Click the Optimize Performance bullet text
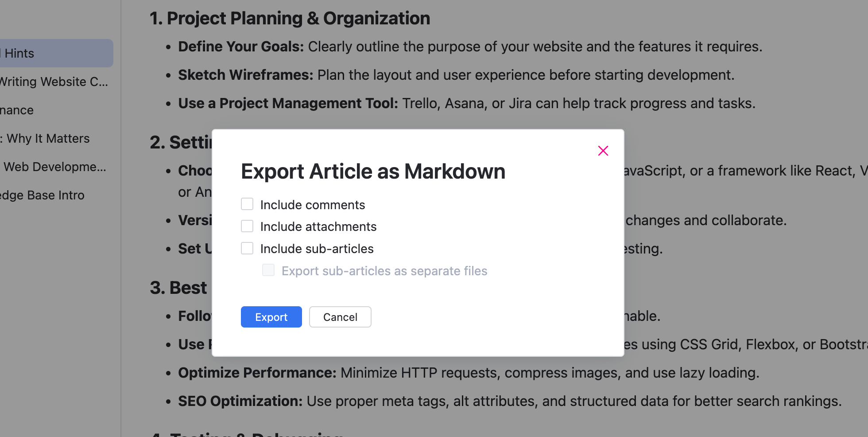Viewport: 868px width, 437px height. click(469, 373)
